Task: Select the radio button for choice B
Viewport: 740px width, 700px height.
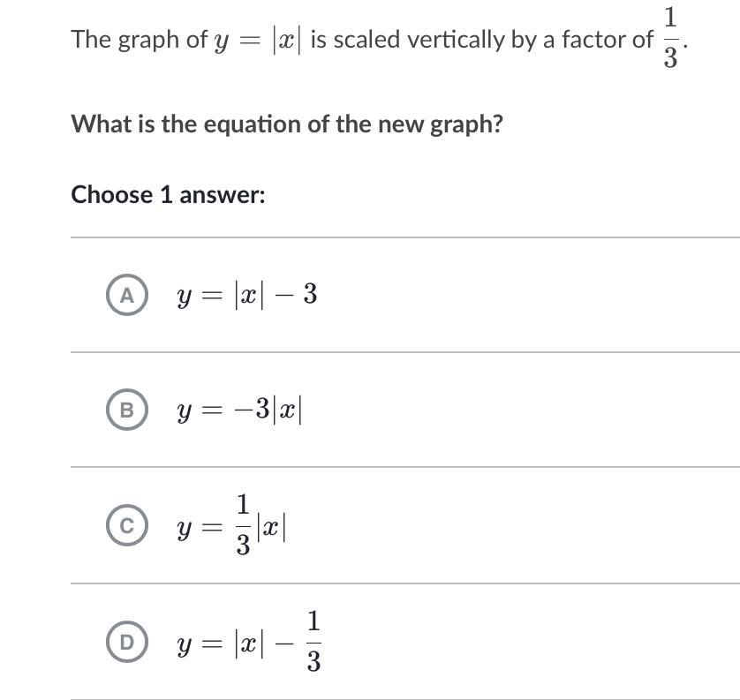Action: pyautogui.click(x=127, y=410)
